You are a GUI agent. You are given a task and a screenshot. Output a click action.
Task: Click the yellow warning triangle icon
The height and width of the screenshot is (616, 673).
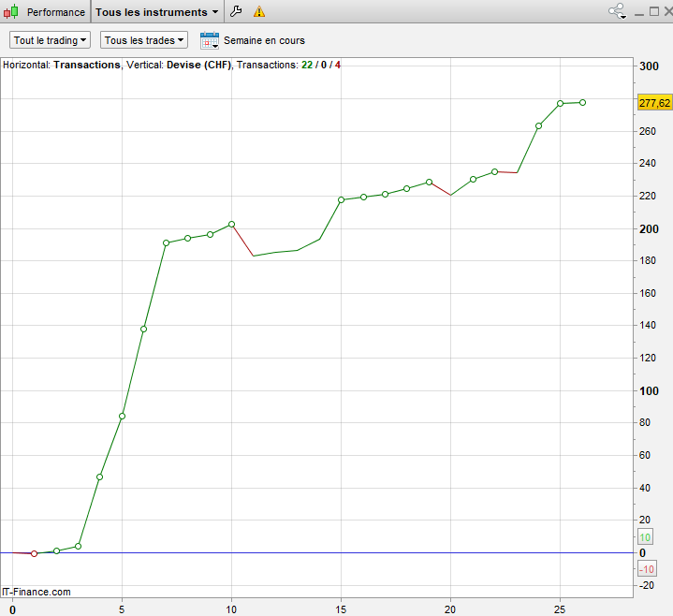pos(259,11)
